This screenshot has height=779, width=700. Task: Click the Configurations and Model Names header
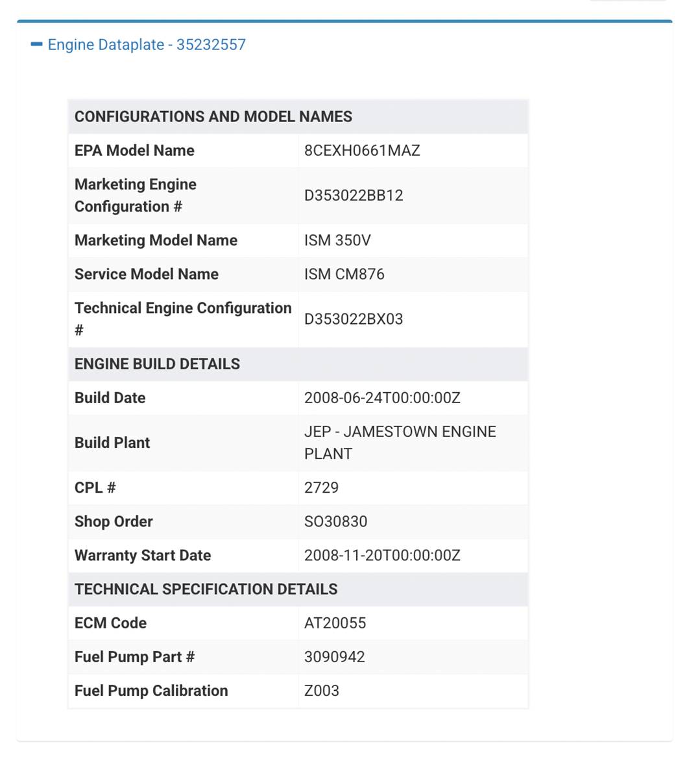(x=213, y=117)
